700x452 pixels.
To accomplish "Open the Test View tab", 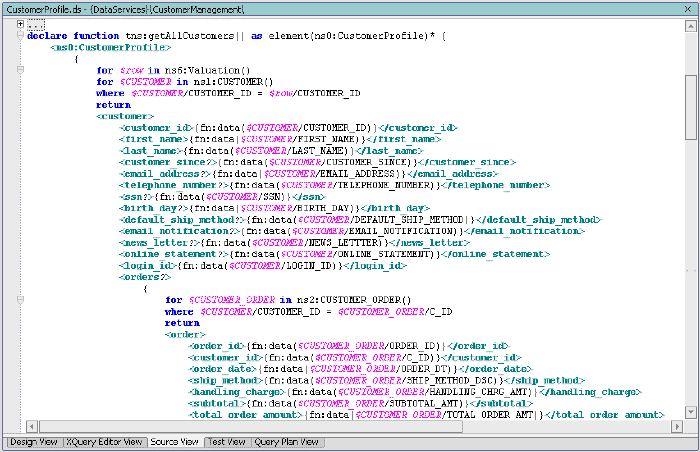I will point(227,442).
